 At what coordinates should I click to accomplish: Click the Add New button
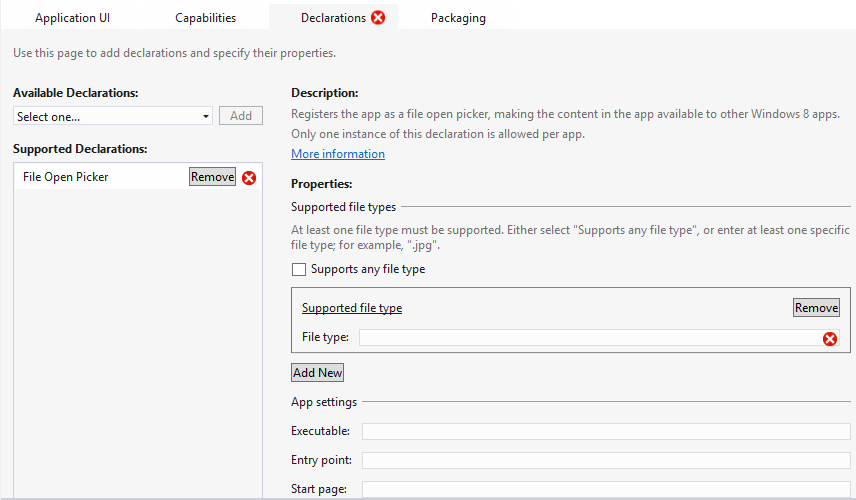point(317,373)
